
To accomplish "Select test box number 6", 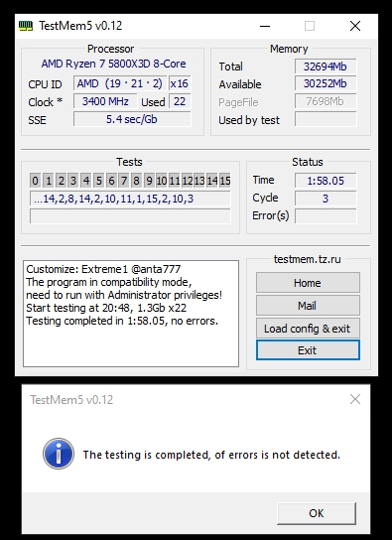I will click(111, 181).
